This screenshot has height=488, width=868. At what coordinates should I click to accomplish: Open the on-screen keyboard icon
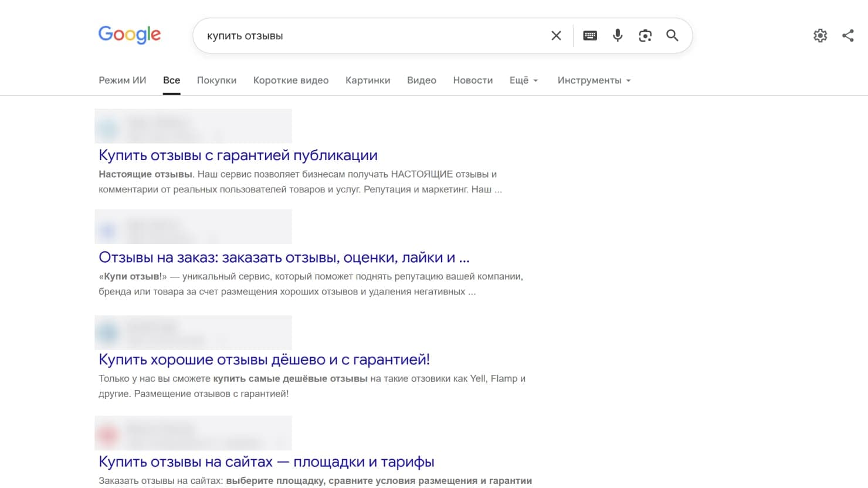tap(590, 36)
